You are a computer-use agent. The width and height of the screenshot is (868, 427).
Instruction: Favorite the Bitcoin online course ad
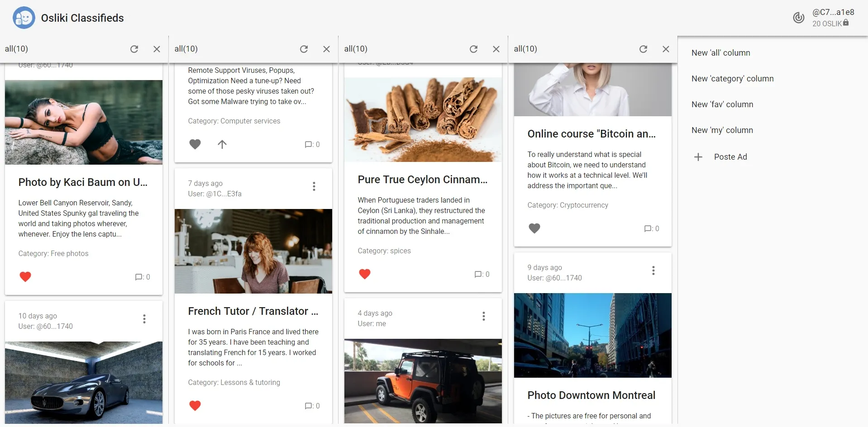click(x=534, y=228)
